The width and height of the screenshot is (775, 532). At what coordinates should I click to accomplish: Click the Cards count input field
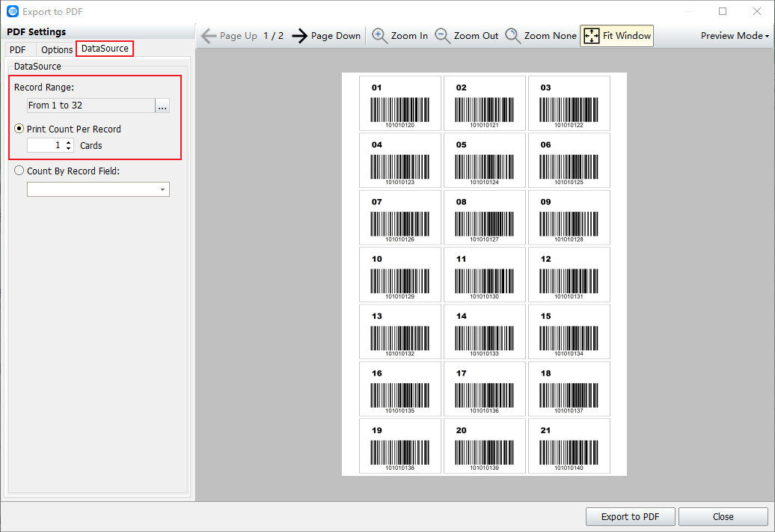(x=46, y=145)
